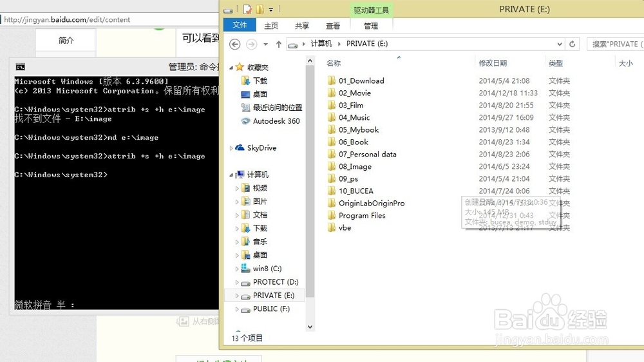Viewport: 644px width, 362px height.
Task: Open the 文件 ribbon tab
Action: (240, 25)
